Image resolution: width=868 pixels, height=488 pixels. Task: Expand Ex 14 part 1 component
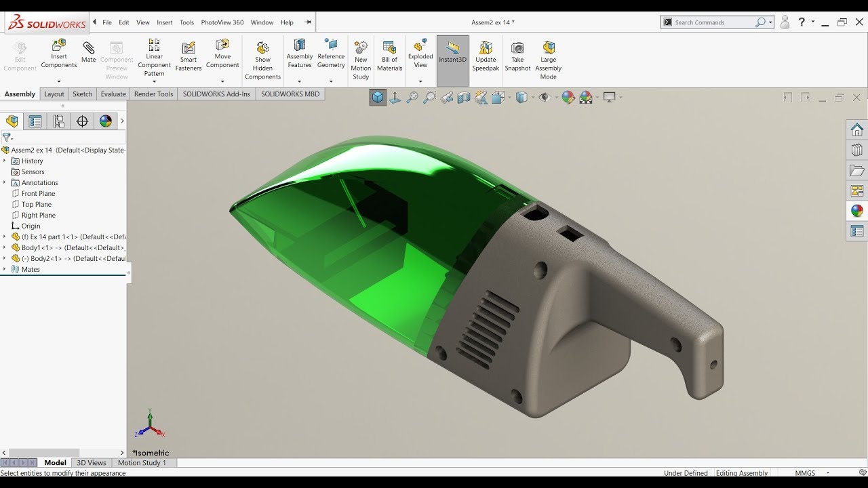4,237
